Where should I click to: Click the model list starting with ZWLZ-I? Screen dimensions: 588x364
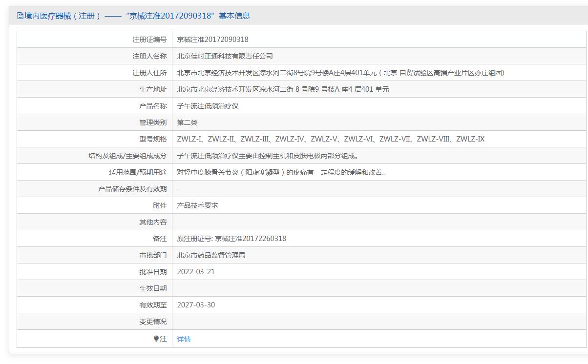pos(331,139)
